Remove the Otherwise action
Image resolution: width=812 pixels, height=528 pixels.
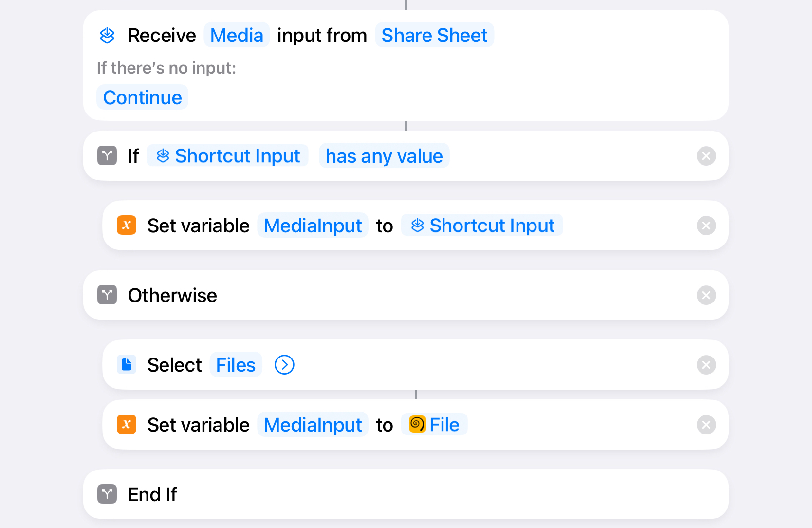click(x=706, y=295)
